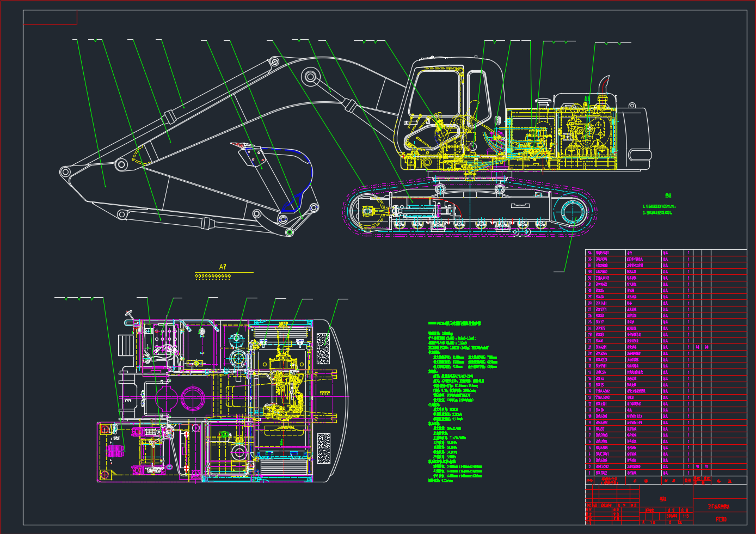The height and width of the screenshot is (534, 756).
Task: Select the magenta swing bearing circle in top view
Action: point(193,398)
